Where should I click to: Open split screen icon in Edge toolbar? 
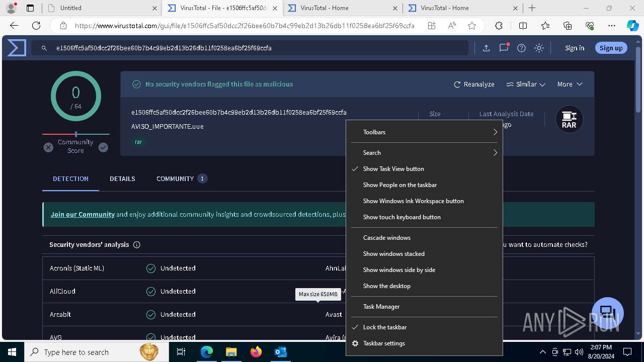point(523,26)
